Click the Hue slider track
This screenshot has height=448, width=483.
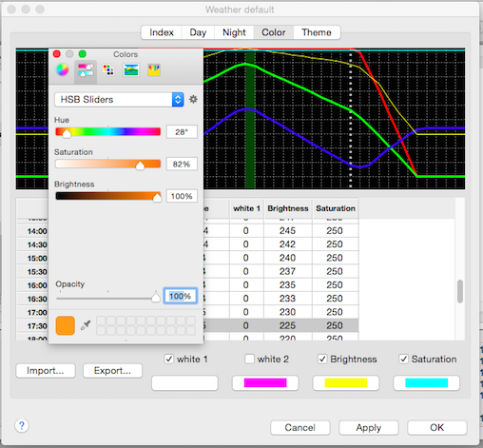(107, 131)
